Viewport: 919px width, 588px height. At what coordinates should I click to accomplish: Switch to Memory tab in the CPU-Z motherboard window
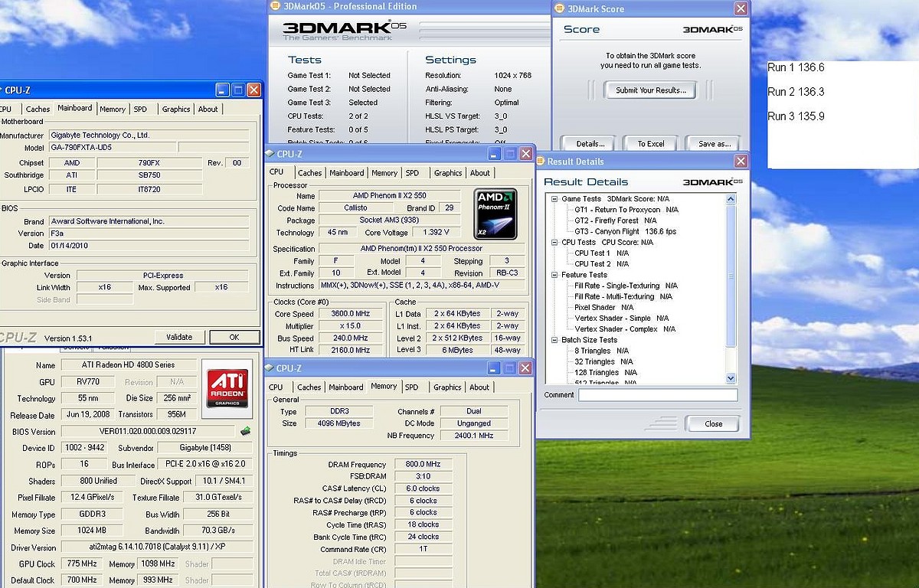coord(113,109)
